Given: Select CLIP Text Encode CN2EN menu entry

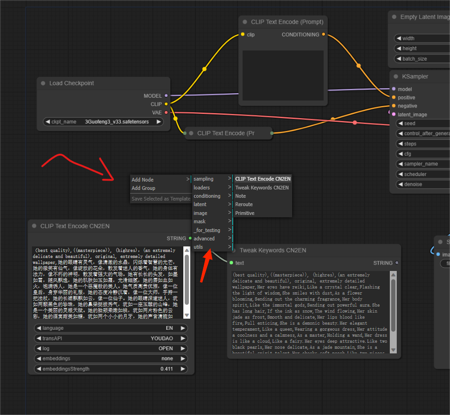Looking at the screenshot, I should tap(263, 179).
